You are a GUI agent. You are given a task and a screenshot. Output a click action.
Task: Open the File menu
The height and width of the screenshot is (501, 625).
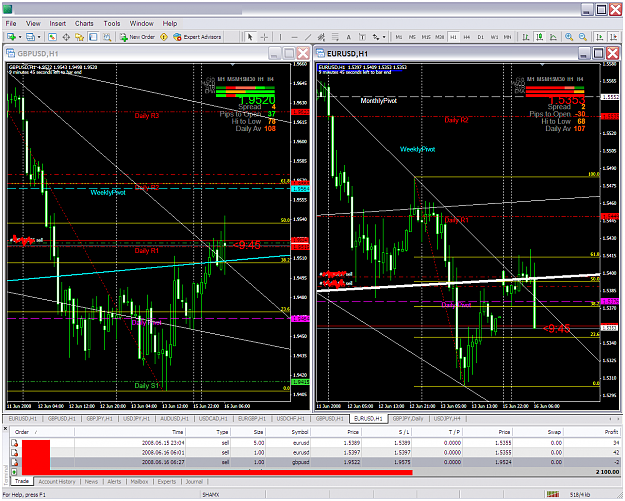pyautogui.click(x=11, y=24)
